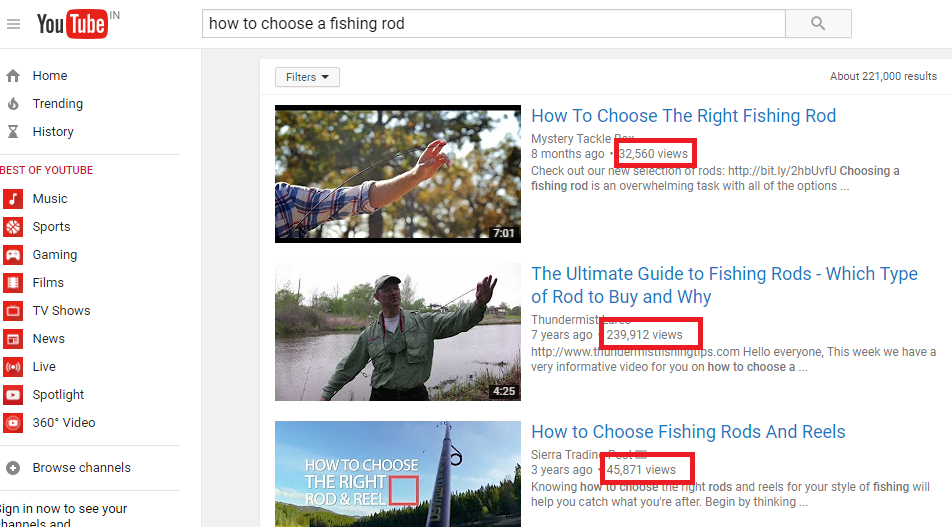Click the Music note icon
The height and width of the screenshot is (527, 952).
pyautogui.click(x=13, y=199)
